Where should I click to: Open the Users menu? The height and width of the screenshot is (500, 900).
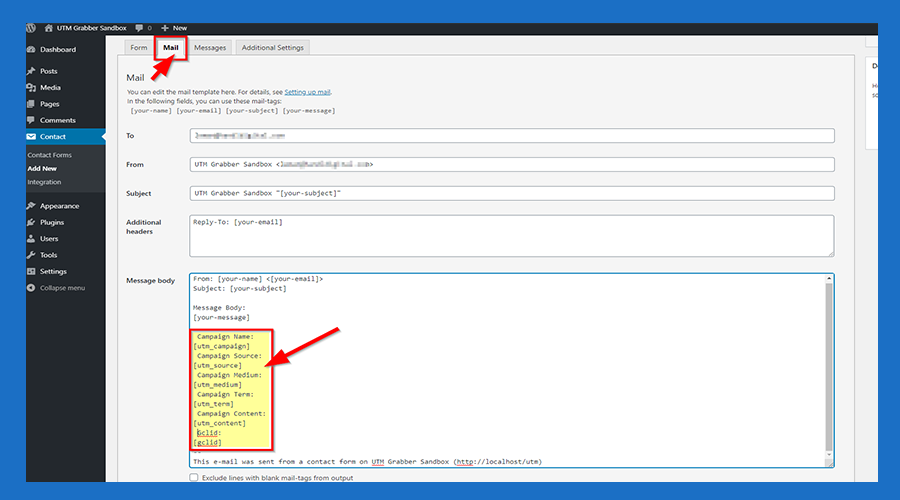(49, 239)
